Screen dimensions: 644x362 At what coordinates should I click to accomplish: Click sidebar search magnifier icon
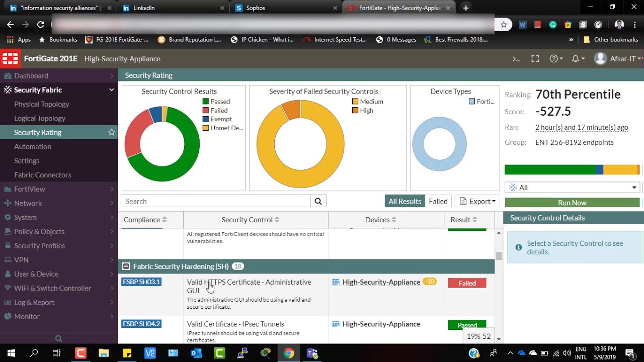pos(59,338)
